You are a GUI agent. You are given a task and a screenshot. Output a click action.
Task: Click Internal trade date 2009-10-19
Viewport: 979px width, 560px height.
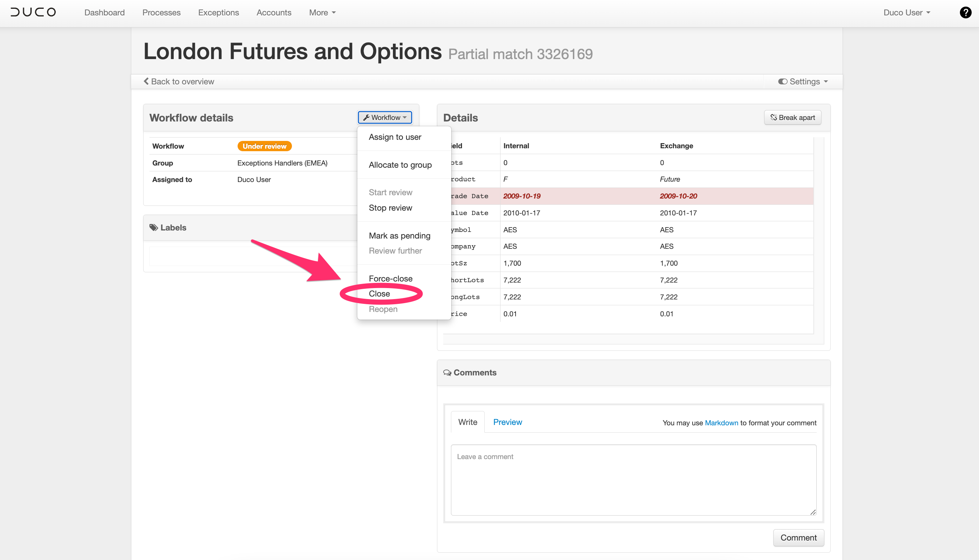click(521, 196)
